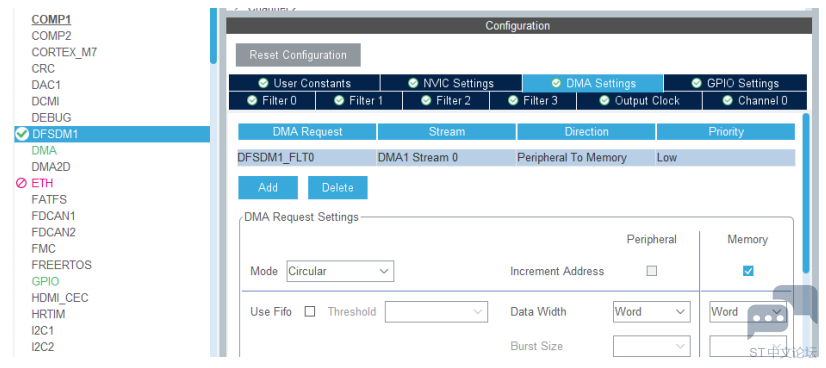Image resolution: width=826 pixels, height=368 pixels.
Task: Open the Mode dropdown showing Circular
Action: pos(340,271)
